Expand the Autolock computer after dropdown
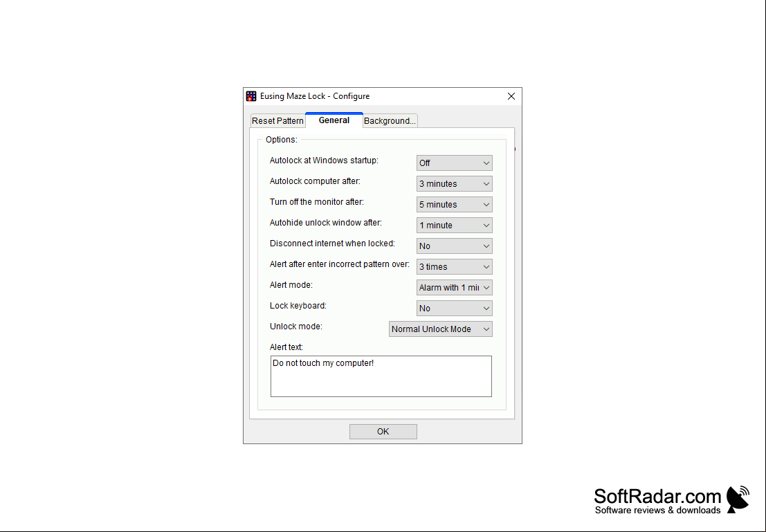The height and width of the screenshot is (532, 766). click(x=455, y=184)
